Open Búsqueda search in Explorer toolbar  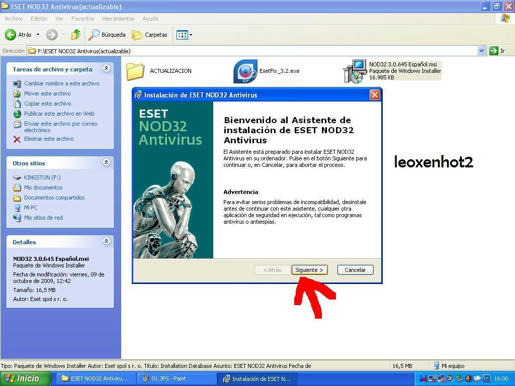(107, 34)
